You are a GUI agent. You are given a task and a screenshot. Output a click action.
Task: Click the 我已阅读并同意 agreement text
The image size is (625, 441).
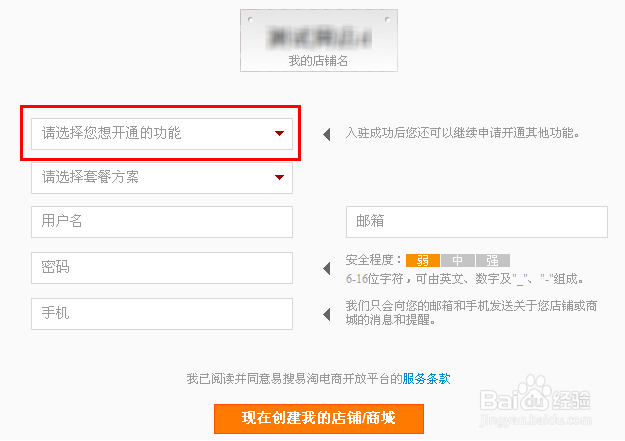click(x=293, y=379)
